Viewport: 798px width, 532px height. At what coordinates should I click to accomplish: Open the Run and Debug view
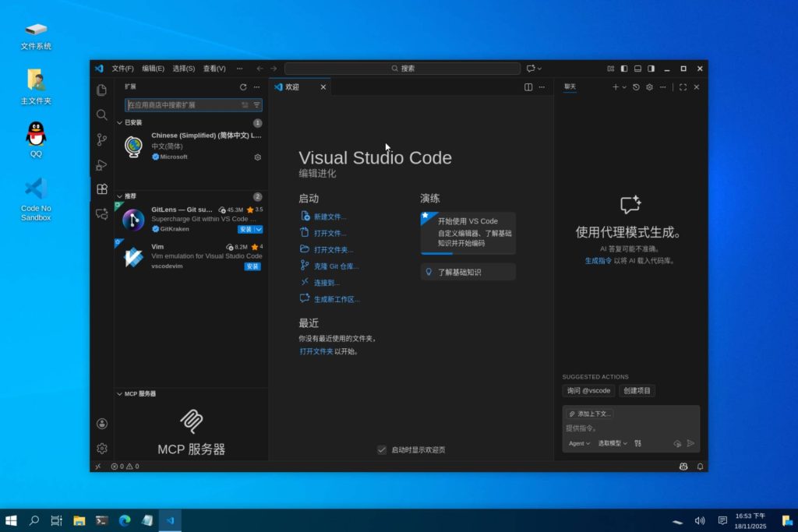[102, 164]
